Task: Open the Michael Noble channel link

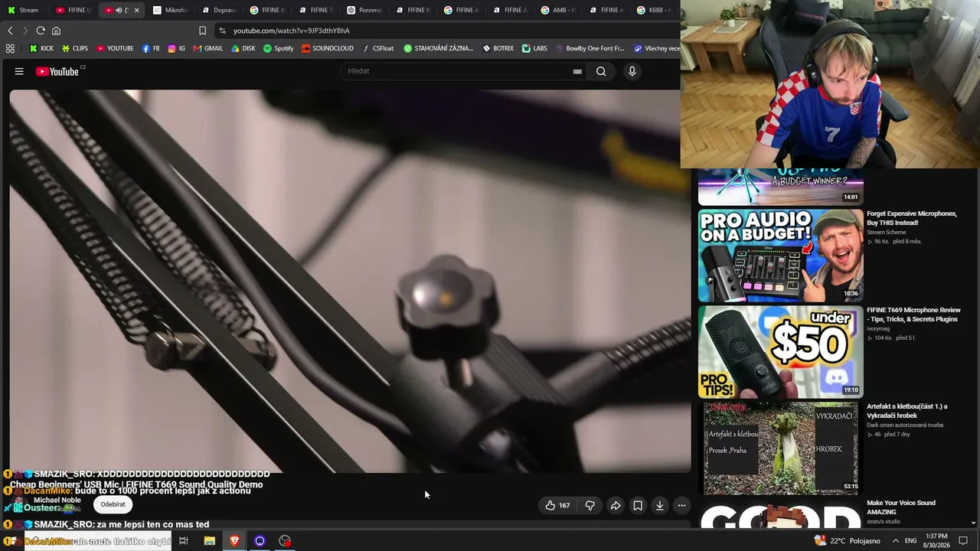Action: [x=57, y=500]
